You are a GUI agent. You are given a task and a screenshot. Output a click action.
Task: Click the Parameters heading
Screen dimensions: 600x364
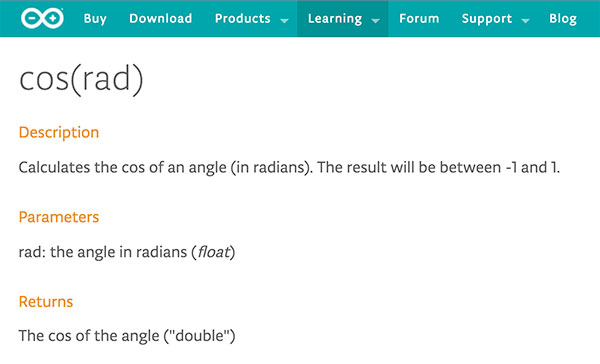(x=59, y=217)
